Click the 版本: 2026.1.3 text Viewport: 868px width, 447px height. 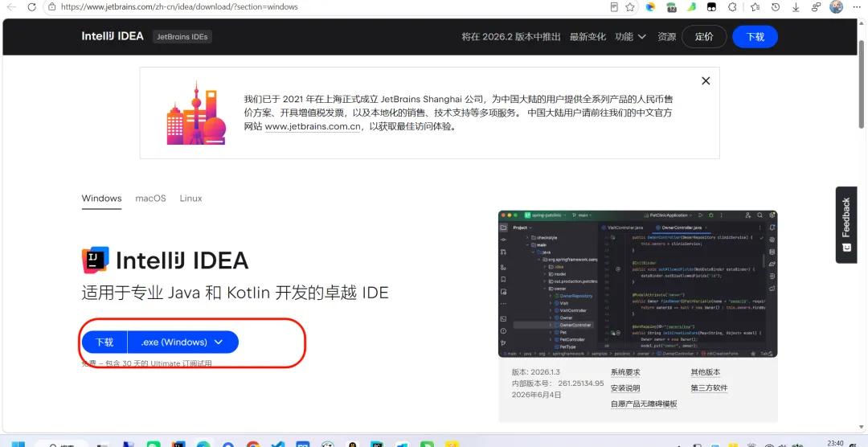point(537,372)
